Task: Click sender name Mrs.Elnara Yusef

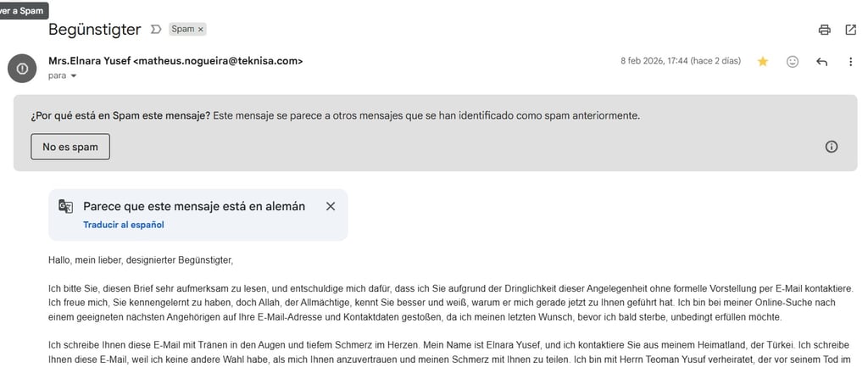Action: coord(90,61)
